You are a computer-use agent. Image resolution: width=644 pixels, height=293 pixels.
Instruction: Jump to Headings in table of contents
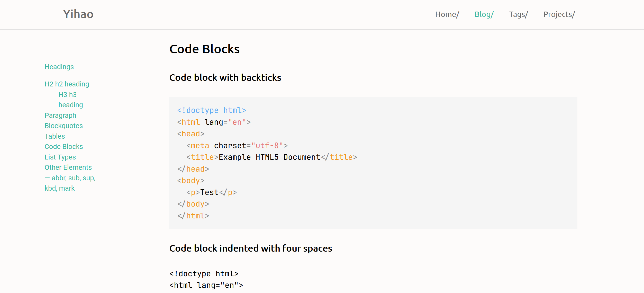(x=59, y=67)
